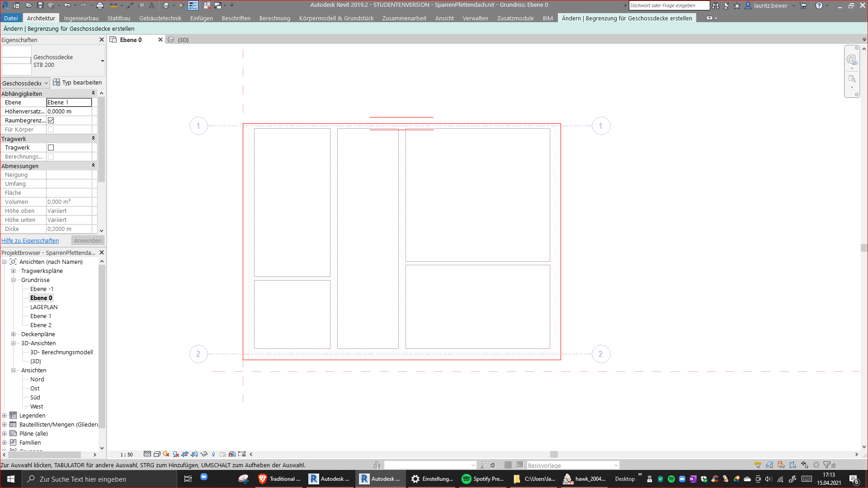Open the Beschriften ribbon tab
This screenshot has height=488, width=868.
click(x=236, y=18)
